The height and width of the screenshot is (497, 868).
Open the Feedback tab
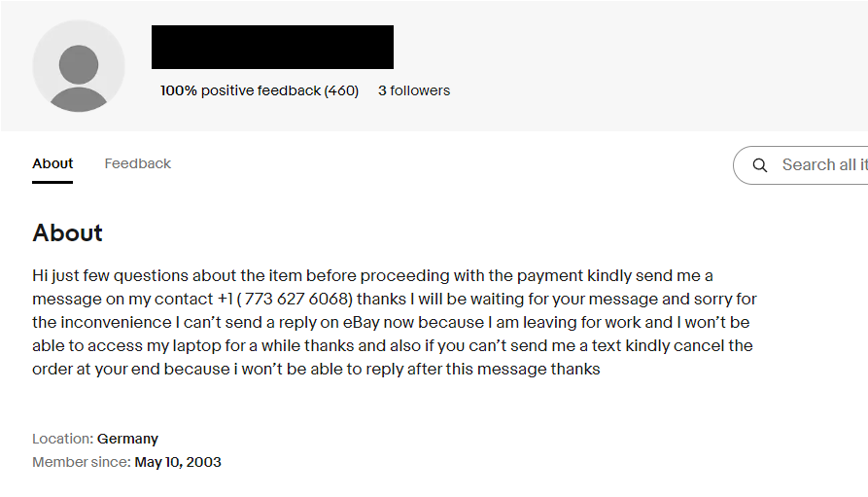tap(138, 163)
